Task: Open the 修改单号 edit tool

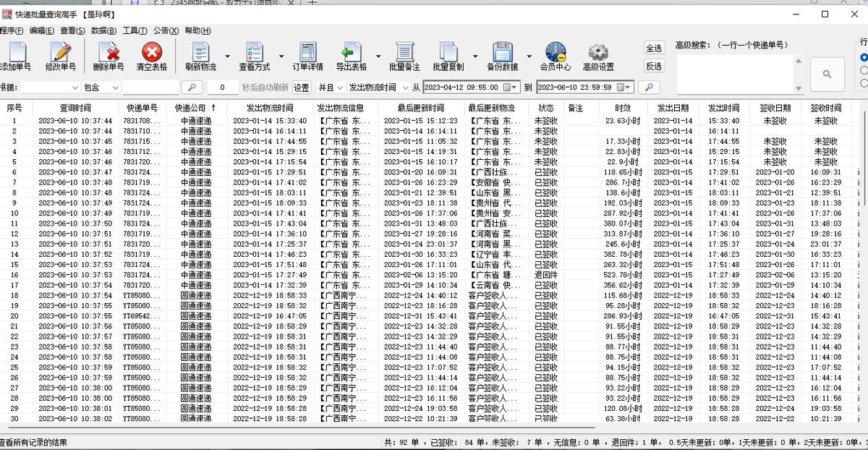Action: pos(60,56)
